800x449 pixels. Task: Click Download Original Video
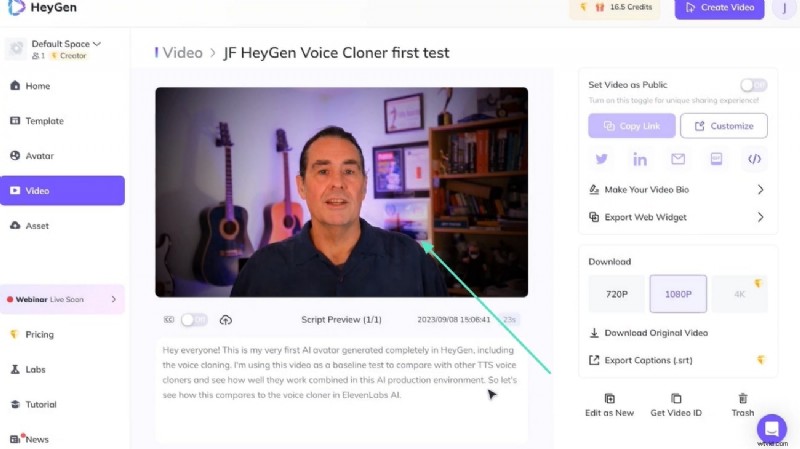[x=648, y=333]
